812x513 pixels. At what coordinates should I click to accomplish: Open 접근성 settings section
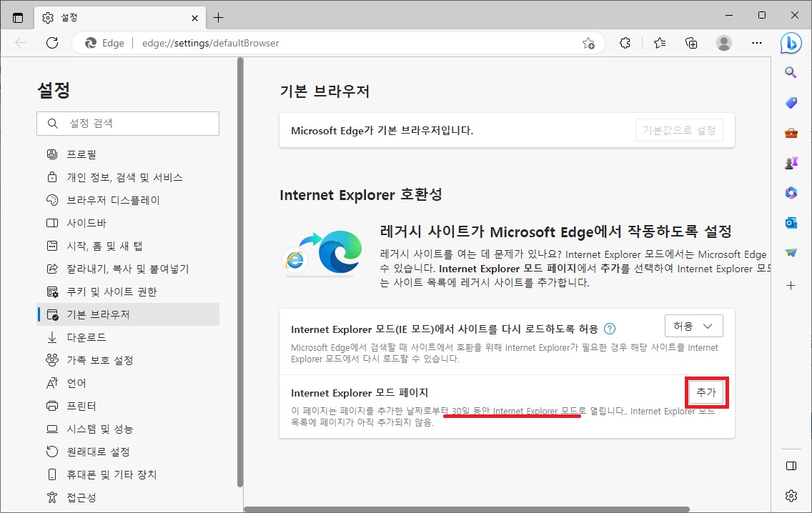128,497
